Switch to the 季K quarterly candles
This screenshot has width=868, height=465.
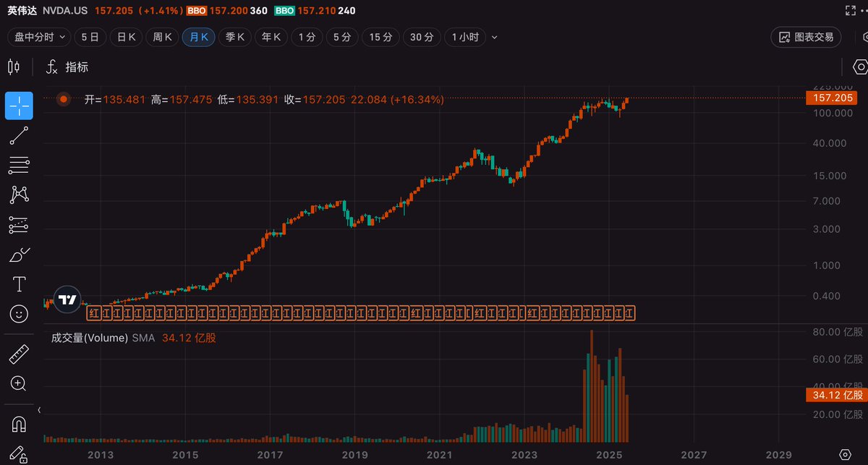pos(234,37)
